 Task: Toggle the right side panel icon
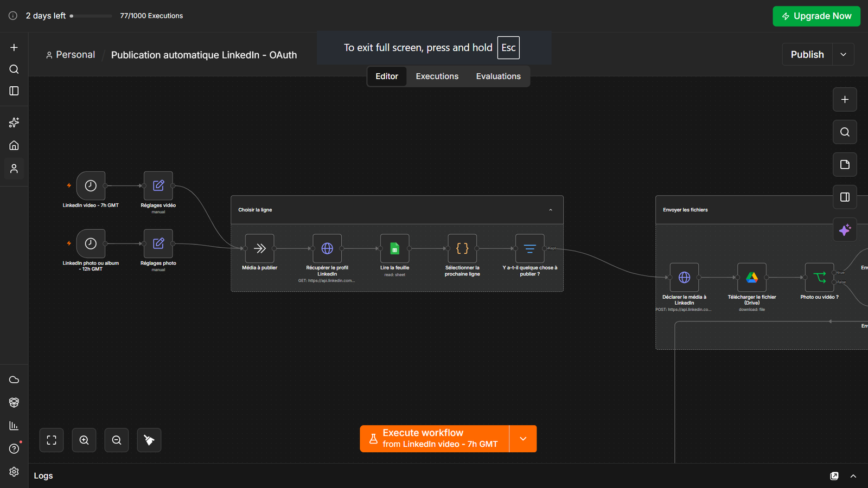(x=845, y=197)
